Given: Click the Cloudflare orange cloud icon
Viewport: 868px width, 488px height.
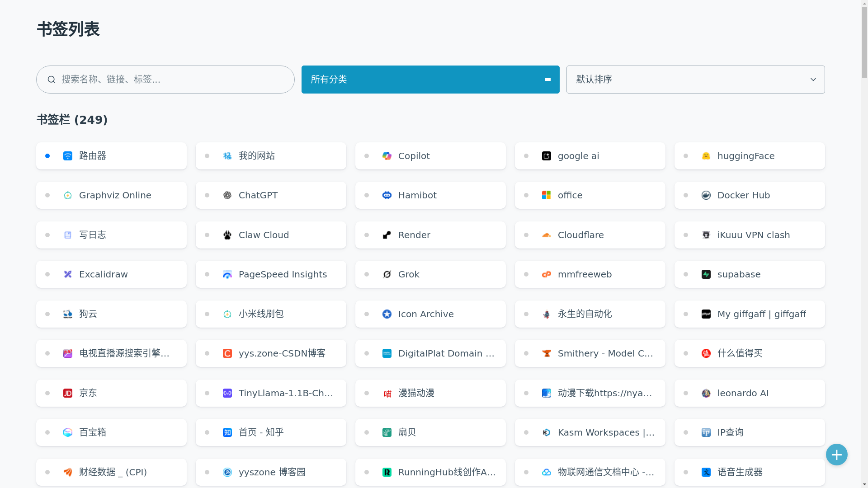Looking at the screenshot, I should (547, 235).
